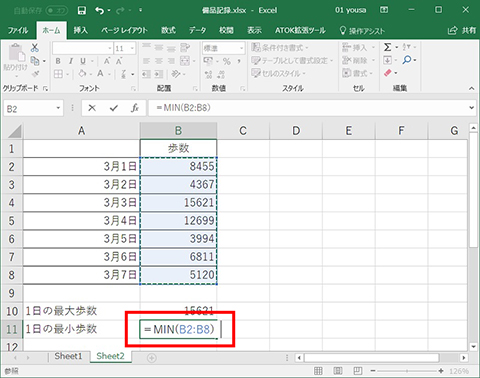Switch to Sheet1 tab
The width and height of the screenshot is (480, 378).
(x=68, y=356)
